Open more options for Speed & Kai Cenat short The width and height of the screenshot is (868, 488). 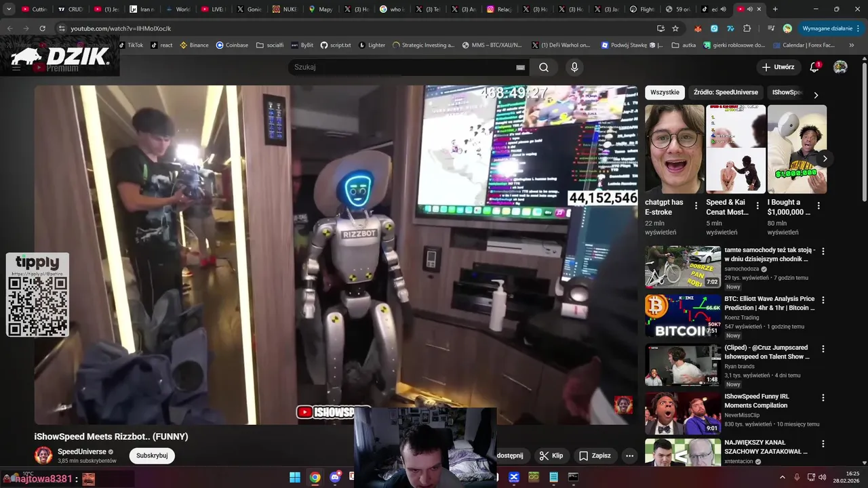(x=757, y=205)
